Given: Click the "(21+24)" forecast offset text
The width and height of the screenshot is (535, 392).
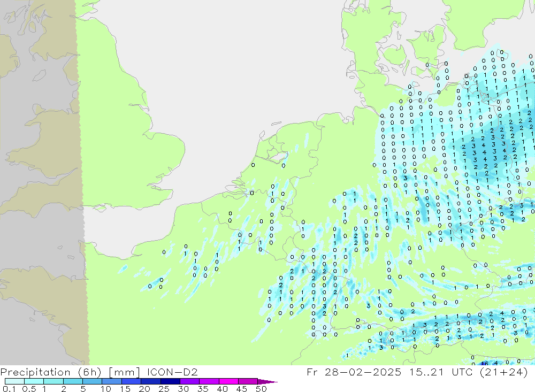Looking at the screenshot, I should coord(503,372).
